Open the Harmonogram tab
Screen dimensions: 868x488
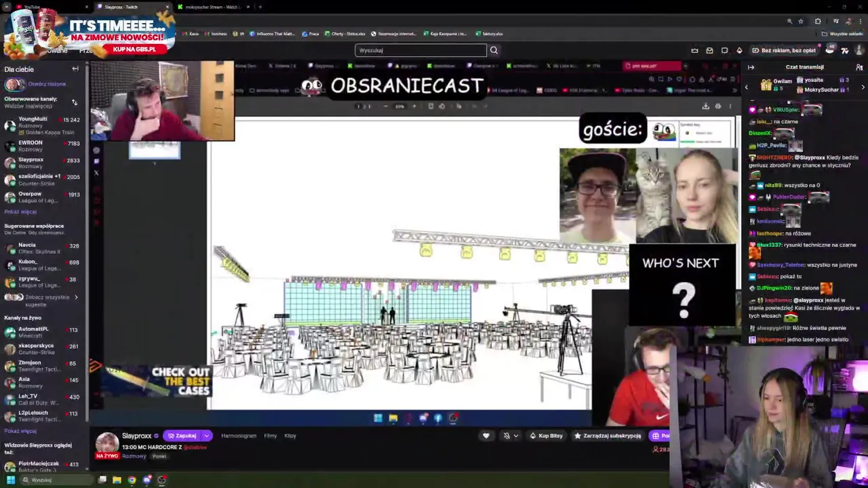point(239,436)
